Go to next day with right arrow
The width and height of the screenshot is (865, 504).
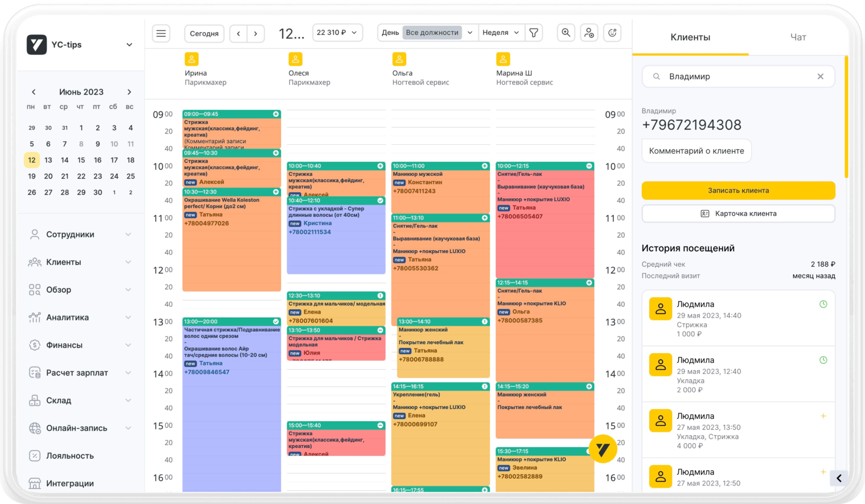coord(255,33)
